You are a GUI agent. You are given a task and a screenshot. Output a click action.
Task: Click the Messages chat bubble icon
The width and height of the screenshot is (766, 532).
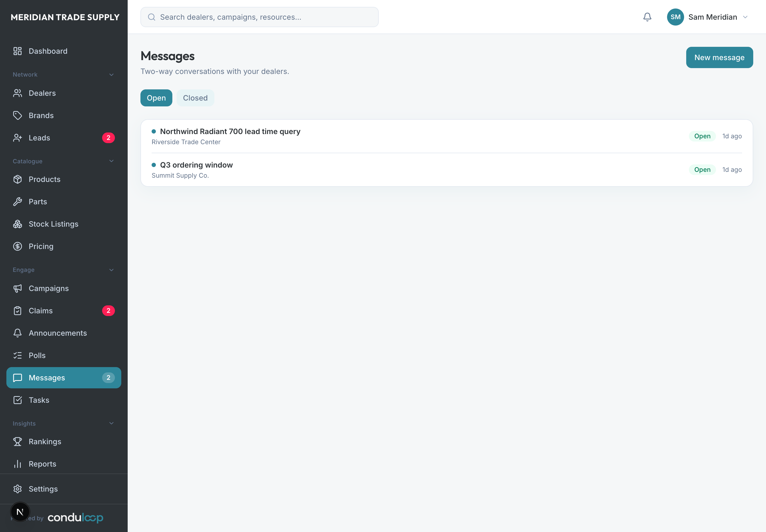point(17,378)
